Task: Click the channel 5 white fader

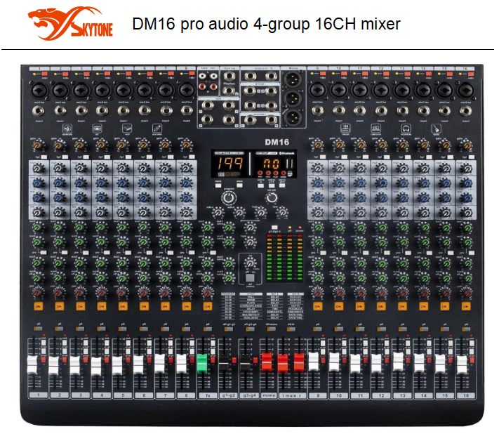Action: point(117,365)
